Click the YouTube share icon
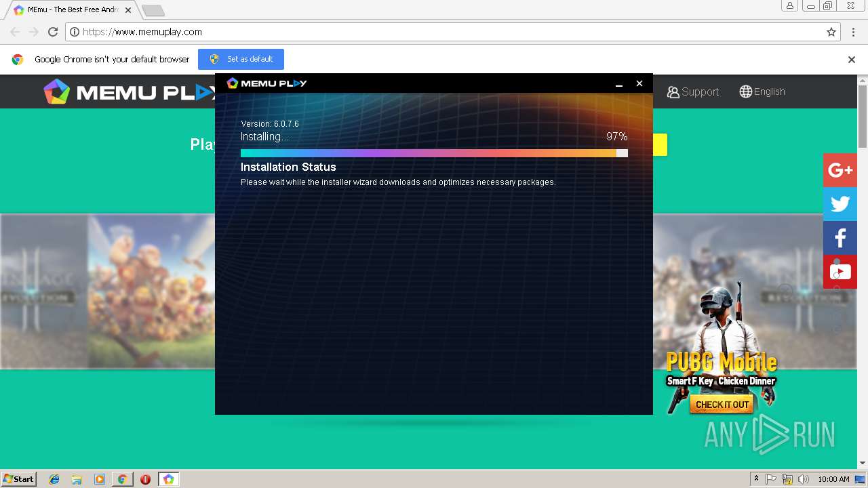The height and width of the screenshot is (488, 868). click(x=840, y=272)
